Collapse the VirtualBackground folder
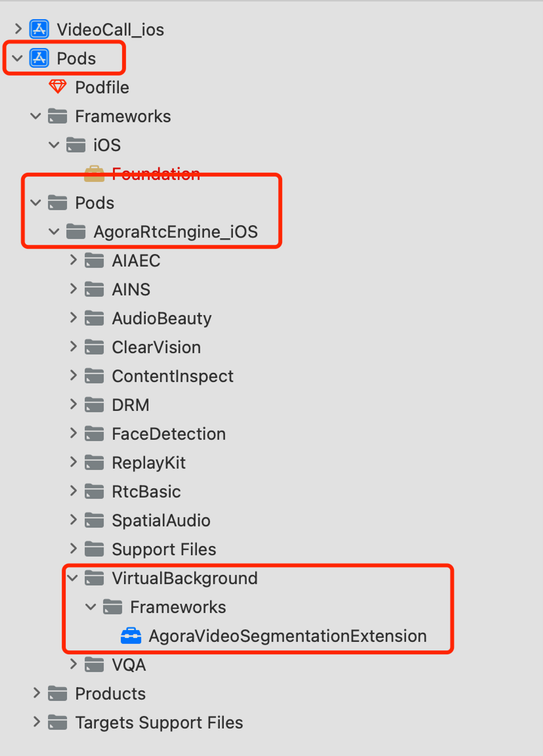Screen dimensions: 543x756 coord(72,578)
